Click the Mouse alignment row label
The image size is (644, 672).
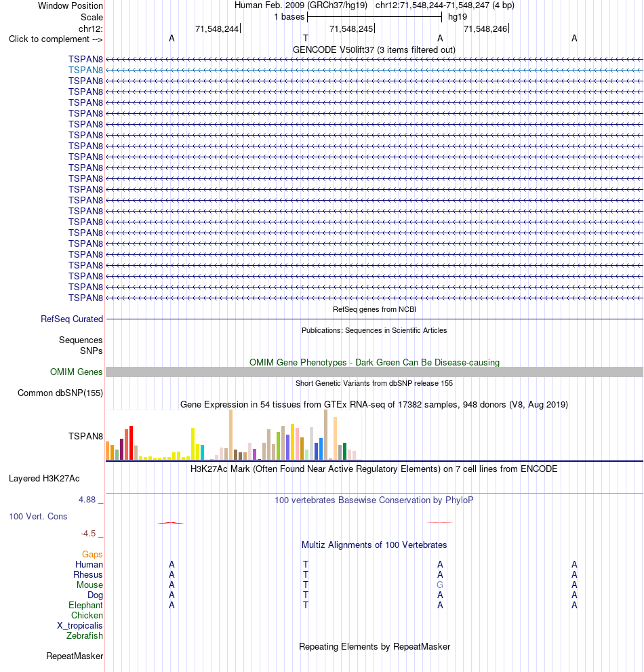click(x=89, y=585)
